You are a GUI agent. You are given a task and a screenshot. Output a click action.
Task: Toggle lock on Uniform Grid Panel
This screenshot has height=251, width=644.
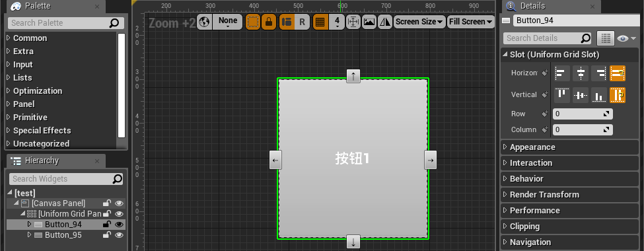point(107,213)
